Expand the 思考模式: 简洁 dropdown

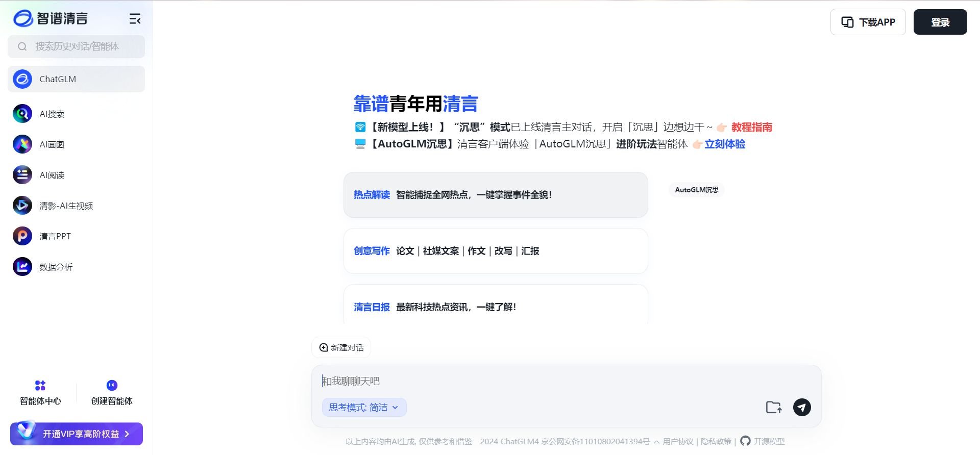pyautogui.click(x=364, y=407)
